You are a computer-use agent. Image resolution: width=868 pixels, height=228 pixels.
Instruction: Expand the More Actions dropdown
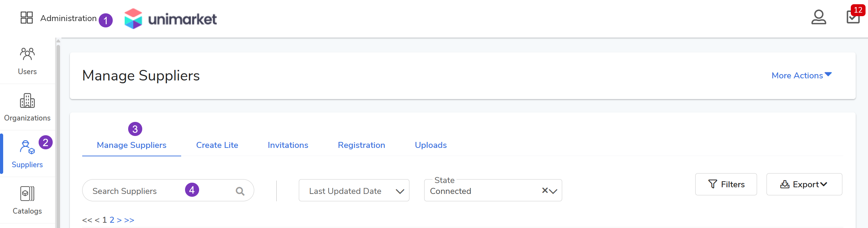(x=801, y=76)
